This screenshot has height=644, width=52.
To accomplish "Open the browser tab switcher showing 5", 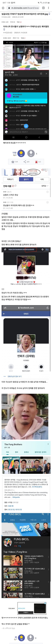I will coord(43,8).
